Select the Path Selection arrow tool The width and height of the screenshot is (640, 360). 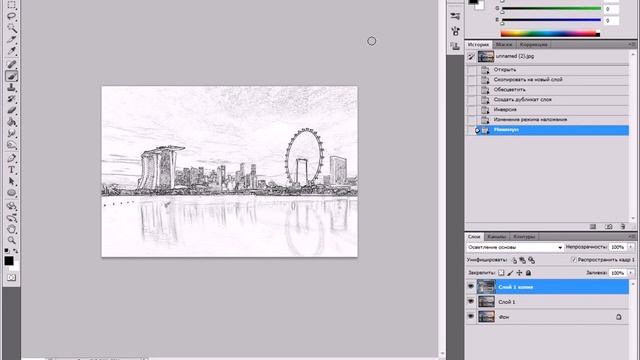[x=11, y=181]
